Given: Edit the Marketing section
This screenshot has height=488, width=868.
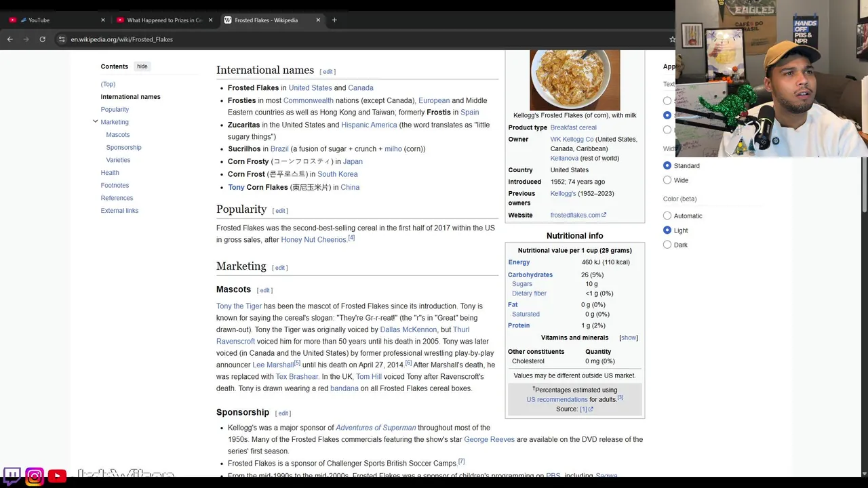Looking at the screenshot, I should [280, 268].
